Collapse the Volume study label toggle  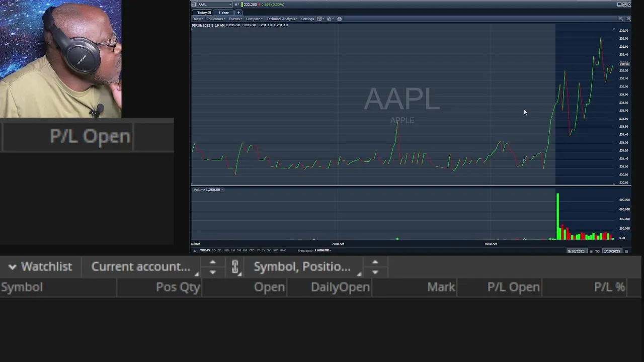click(222, 190)
